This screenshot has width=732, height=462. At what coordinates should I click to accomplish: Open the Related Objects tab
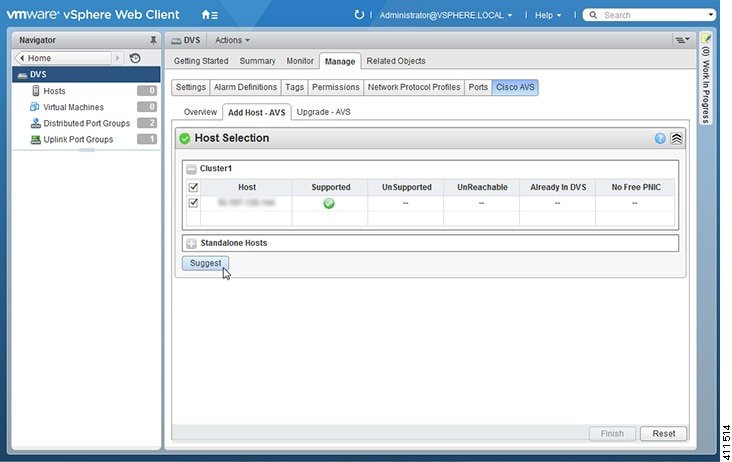pos(396,61)
